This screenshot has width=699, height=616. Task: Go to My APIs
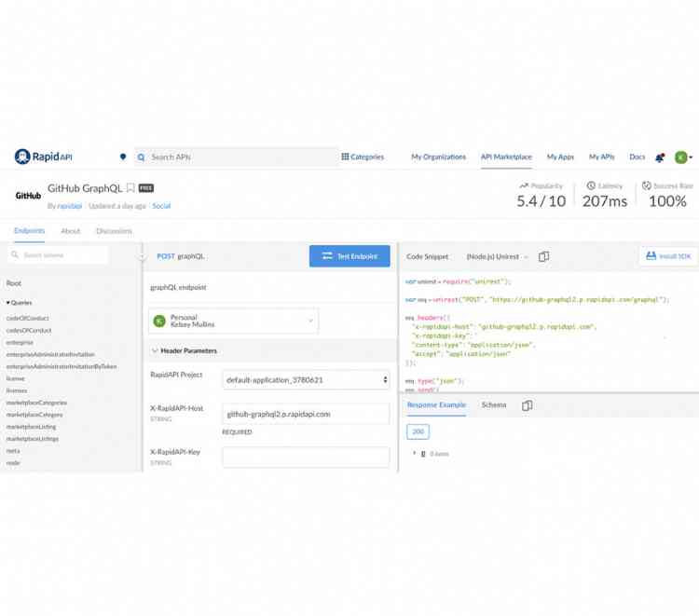pyautogui.click(x=602, y=157)
